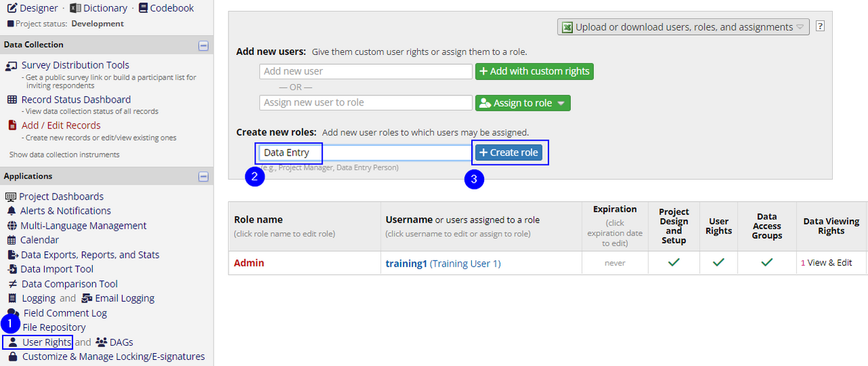Viewport: 868px width, 366px height.
Task: Click the Record Status Dashboard grid icon
Action: [12, 100]
